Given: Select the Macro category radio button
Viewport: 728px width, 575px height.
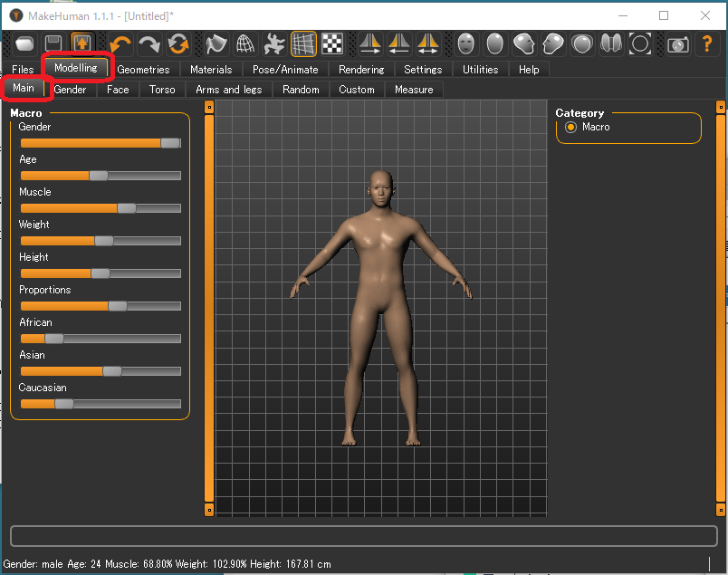Looking at the screenshot, I should (x=571, y=128).
